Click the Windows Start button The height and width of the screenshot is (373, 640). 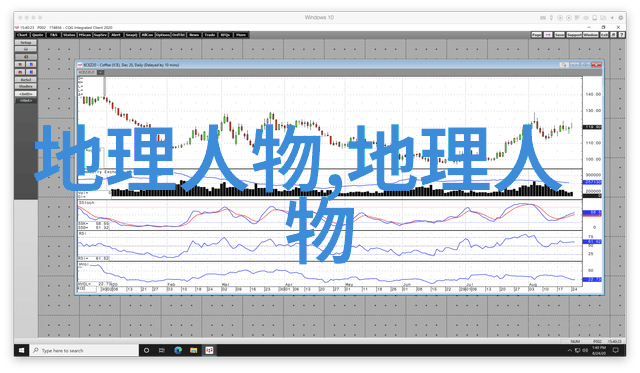[22, 350]
